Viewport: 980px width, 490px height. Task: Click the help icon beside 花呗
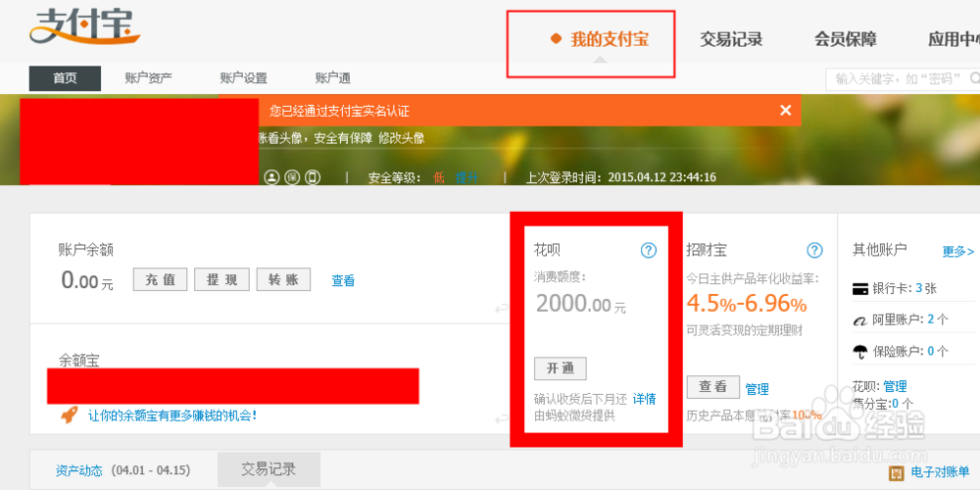[649, 251]
